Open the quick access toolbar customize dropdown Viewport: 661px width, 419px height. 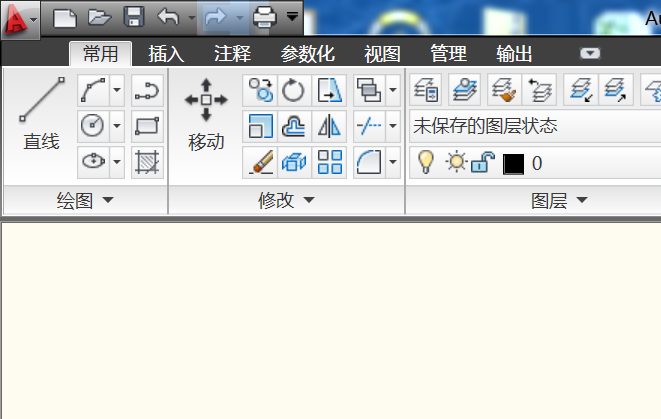[x=293, y=17]
